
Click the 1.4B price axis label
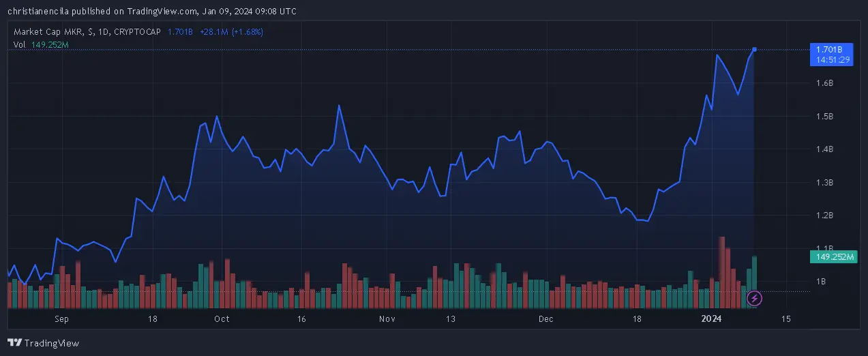pyautogui.click(x=824, y=149)
